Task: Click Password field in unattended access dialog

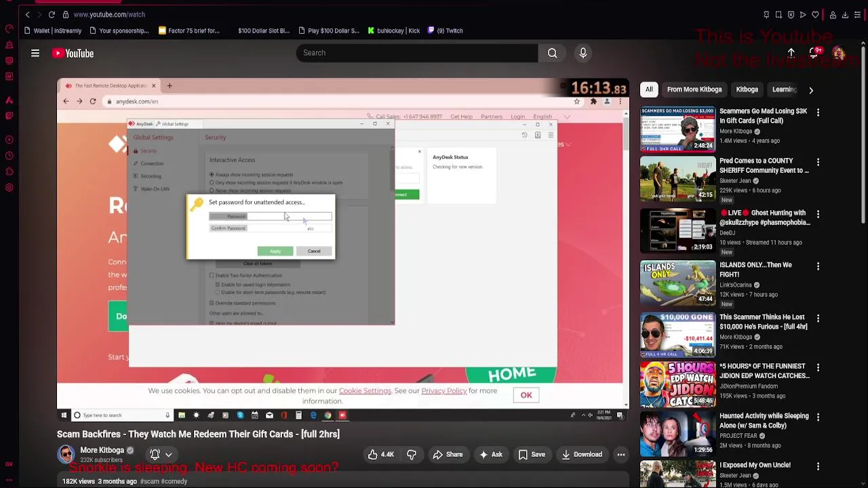Action: tap(271, 216)
